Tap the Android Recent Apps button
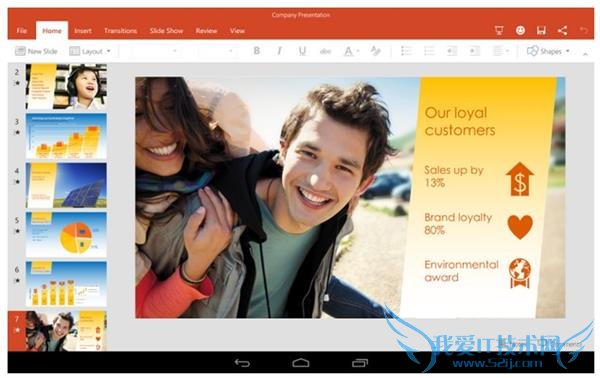This screenshot has height=378, width=600. pyautogui.click(x=360, y=363)
